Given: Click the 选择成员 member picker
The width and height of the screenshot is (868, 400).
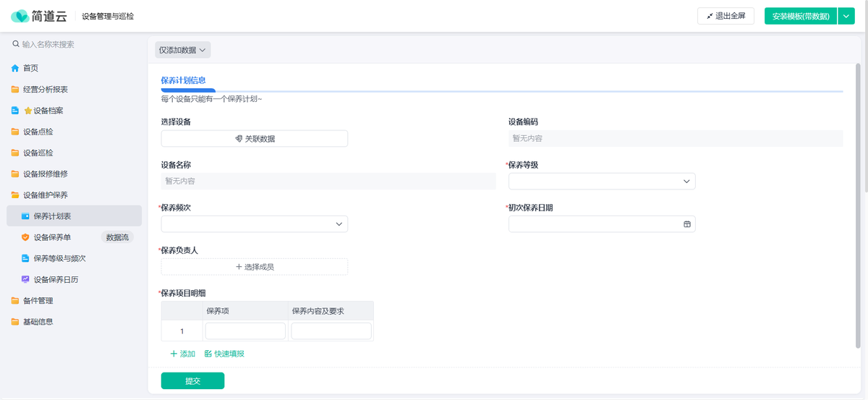Looking at the screenshot, I should [254, 267].
